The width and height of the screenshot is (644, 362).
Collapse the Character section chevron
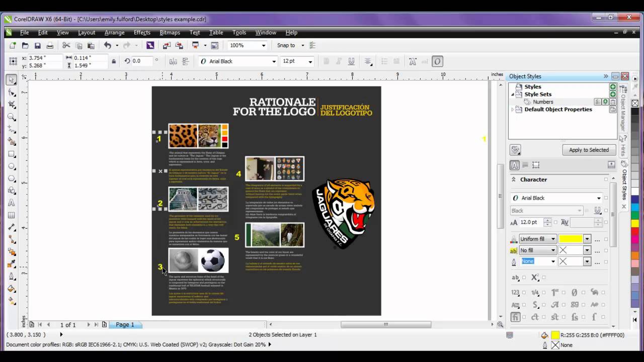click(x=514, y=179)
